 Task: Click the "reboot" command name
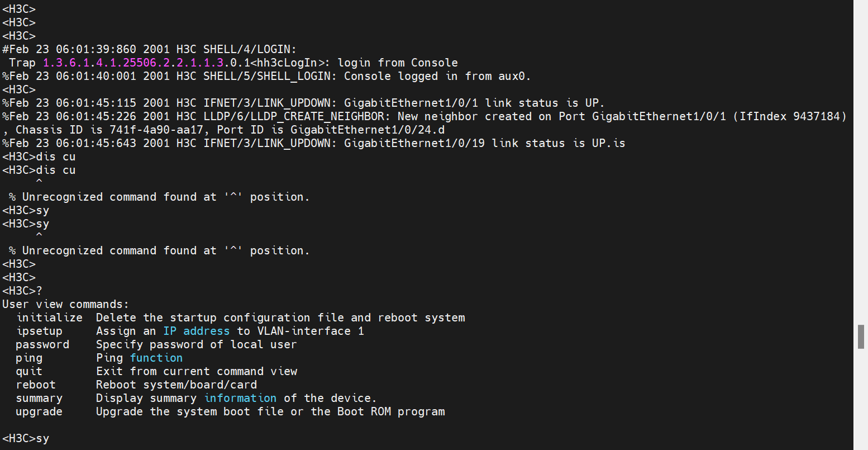coord(36,385)
